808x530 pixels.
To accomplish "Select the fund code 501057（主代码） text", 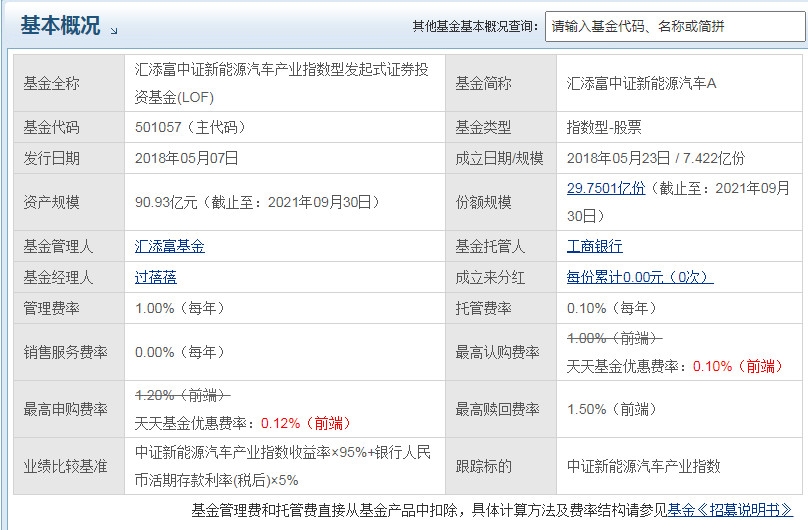I will click(x=190, y=127).
